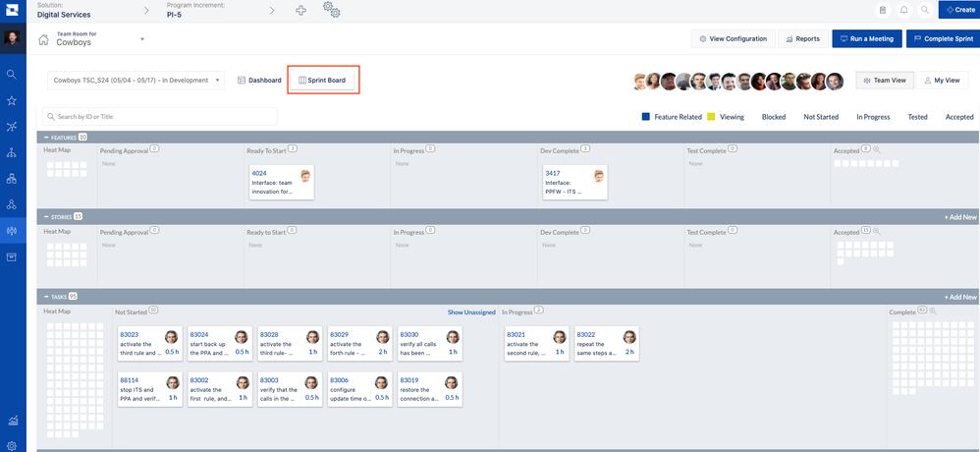This screenshot has width=980, height=452.
Task: Go to team room home icon
Action: (x=44, y=39)
